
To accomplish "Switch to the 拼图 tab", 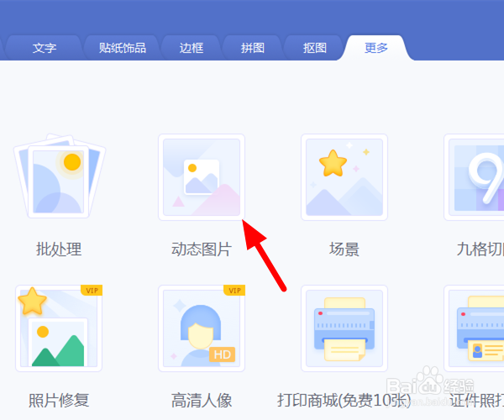I will coord(253,48).
